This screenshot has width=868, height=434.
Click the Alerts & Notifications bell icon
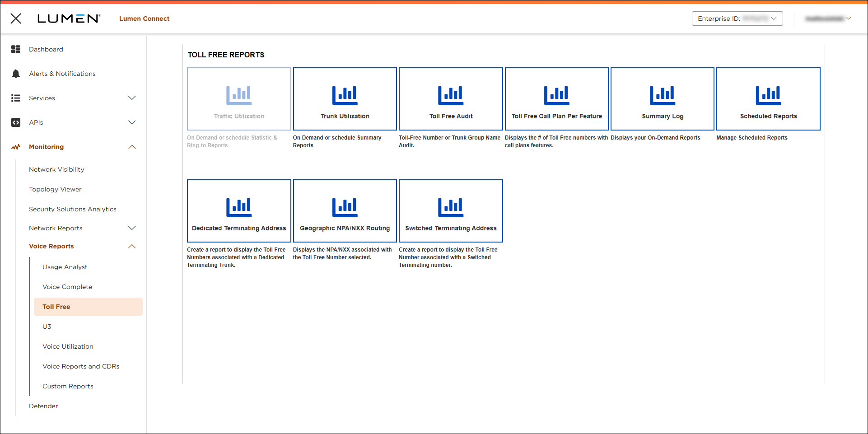16,74
